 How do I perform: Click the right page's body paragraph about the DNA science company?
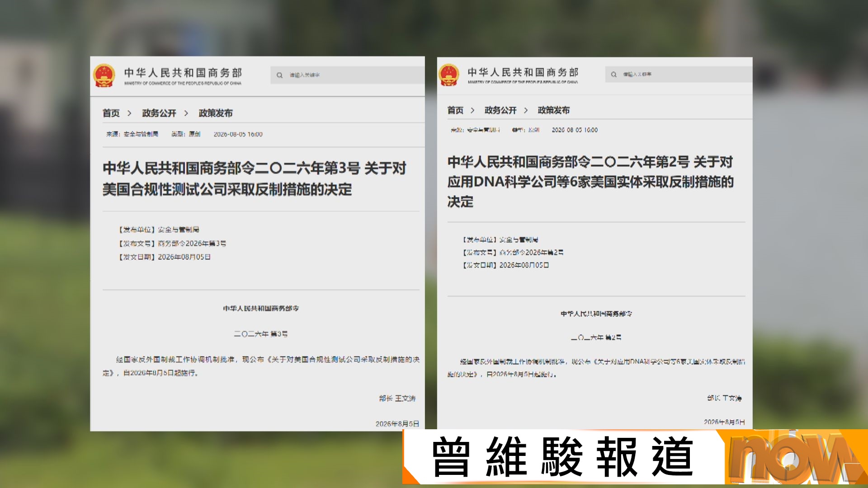coord(596,368)
